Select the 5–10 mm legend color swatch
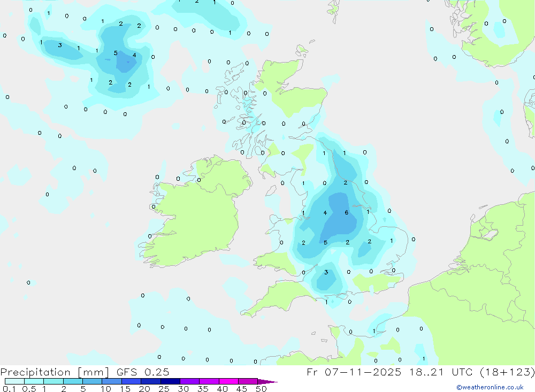The width and height of the screenshot is (535, 392). 92,381
